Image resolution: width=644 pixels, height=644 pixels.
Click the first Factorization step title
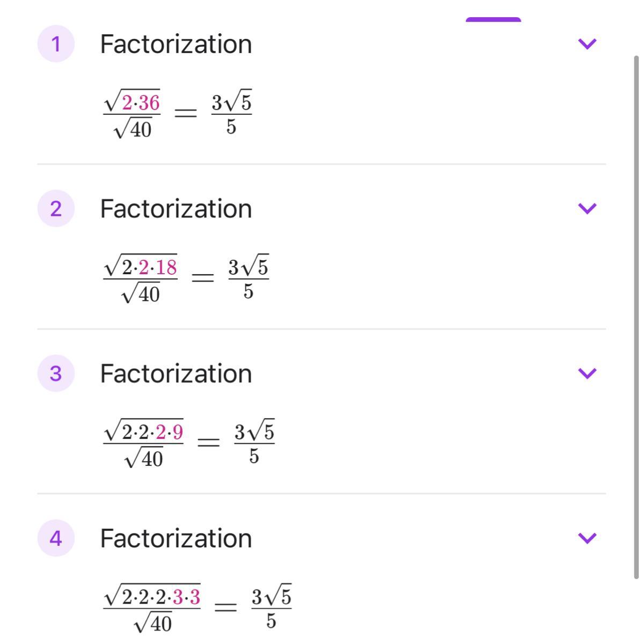click(176, 44)
